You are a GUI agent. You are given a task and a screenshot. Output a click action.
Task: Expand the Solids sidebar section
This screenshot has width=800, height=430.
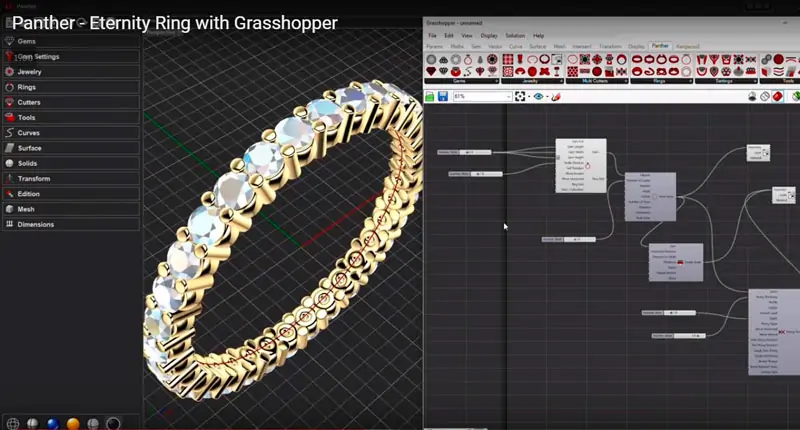(71, 164)
